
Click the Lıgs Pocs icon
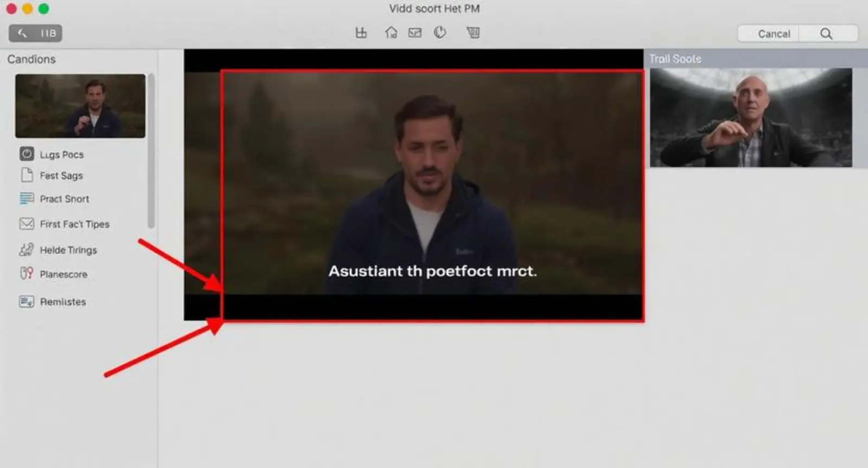pos(27,154)
